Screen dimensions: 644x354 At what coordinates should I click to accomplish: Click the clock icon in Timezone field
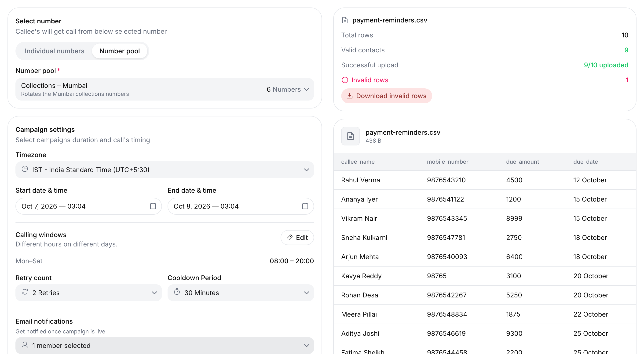coord(25,169)
